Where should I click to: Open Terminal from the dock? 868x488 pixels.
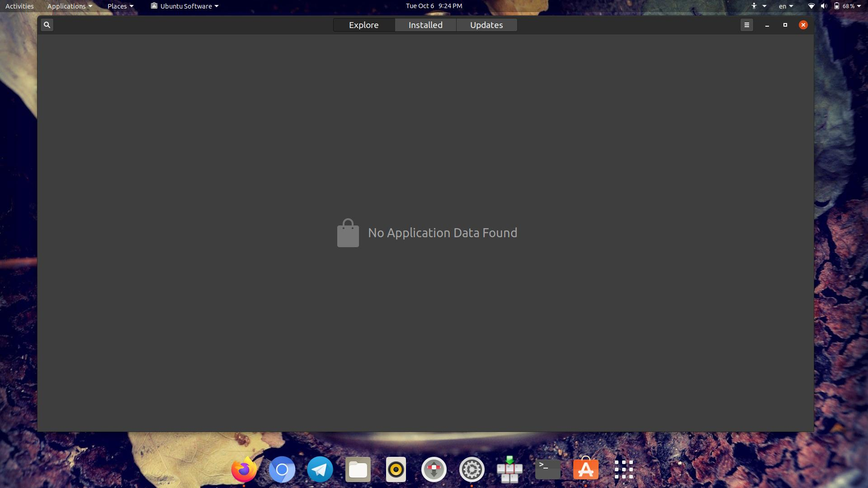(548, 470)
